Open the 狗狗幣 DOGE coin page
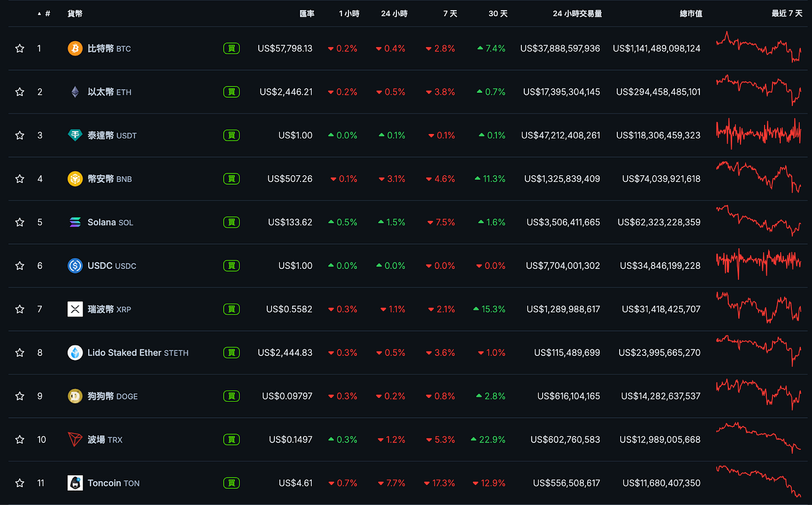 113,396
